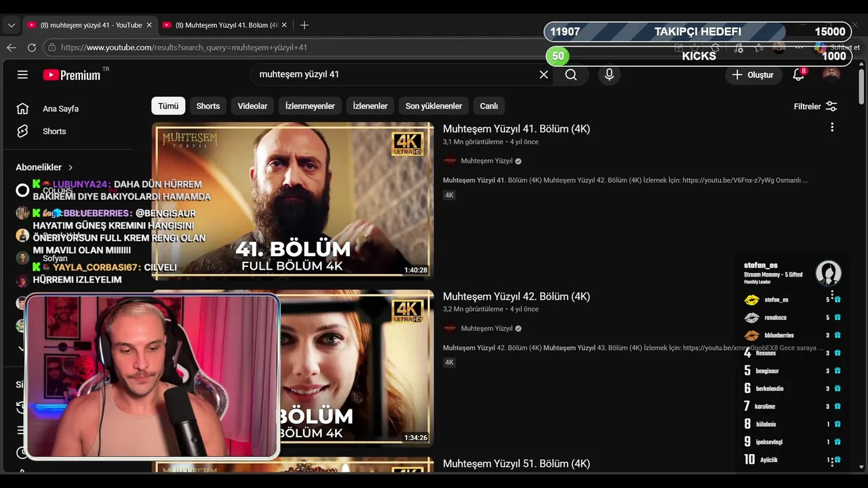Select the Videolar filter chip
868x488 pixels.
(x=252, y=106)
